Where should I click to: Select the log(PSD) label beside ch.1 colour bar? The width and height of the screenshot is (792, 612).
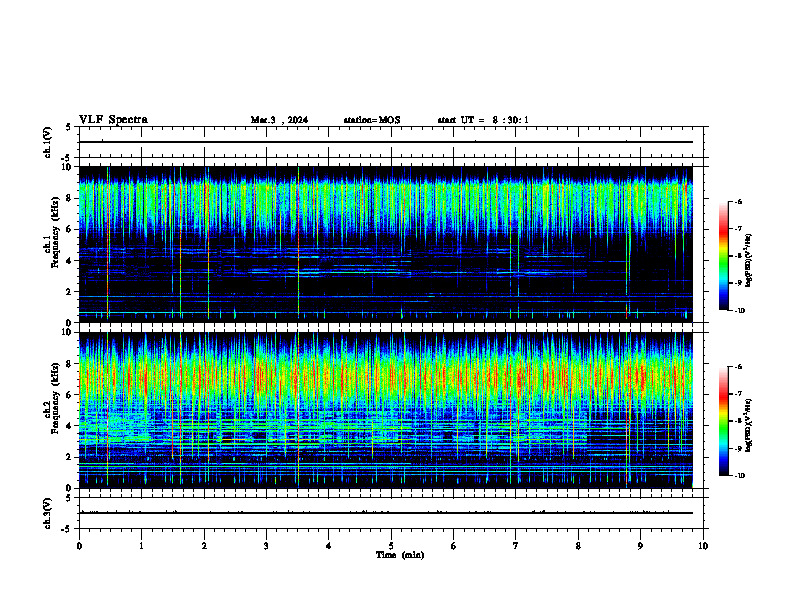coord(749,260)
